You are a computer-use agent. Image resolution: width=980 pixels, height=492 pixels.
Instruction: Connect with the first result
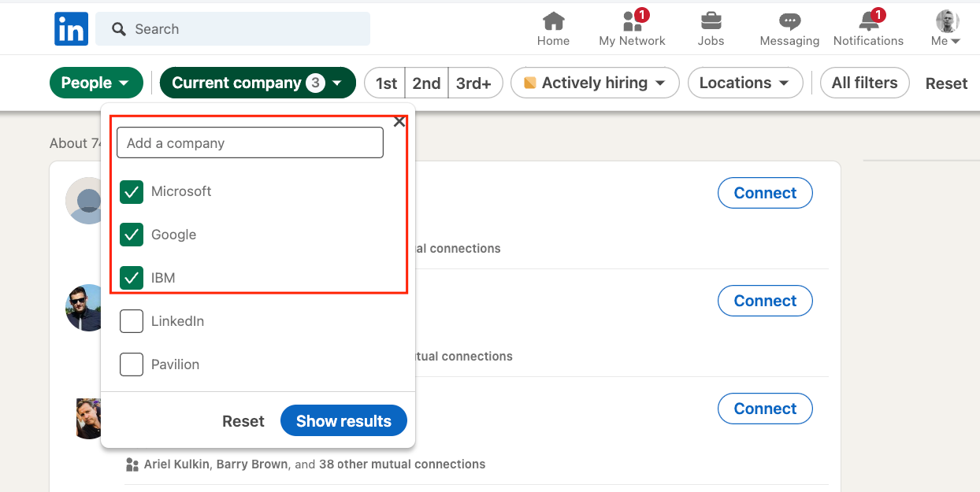pyautogui.click(x=765, y=193)
